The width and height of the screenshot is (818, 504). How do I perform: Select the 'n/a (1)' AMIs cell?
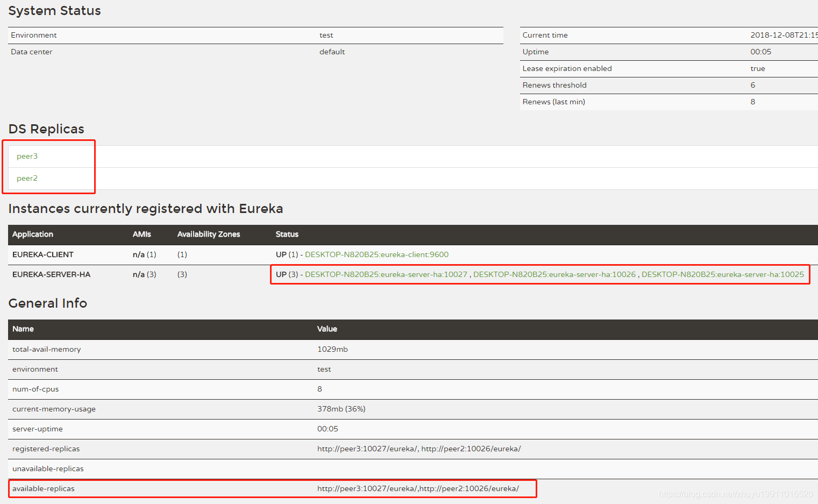coord(145,254)
